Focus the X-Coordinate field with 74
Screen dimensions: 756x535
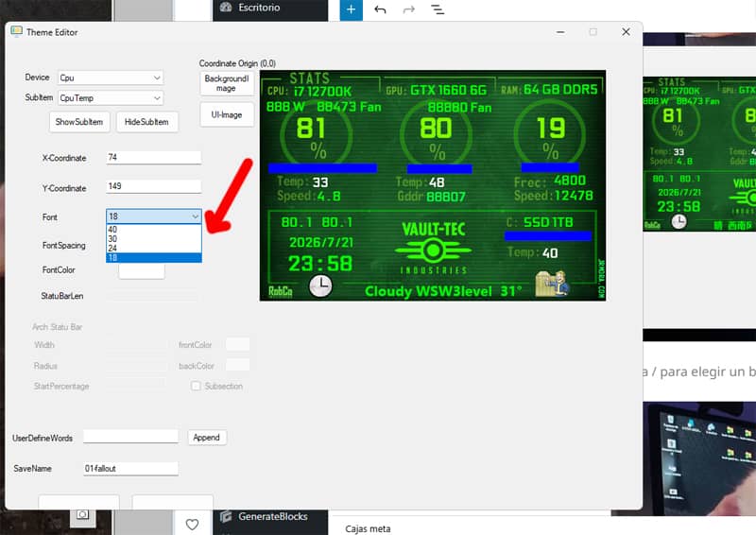[153, 157]
